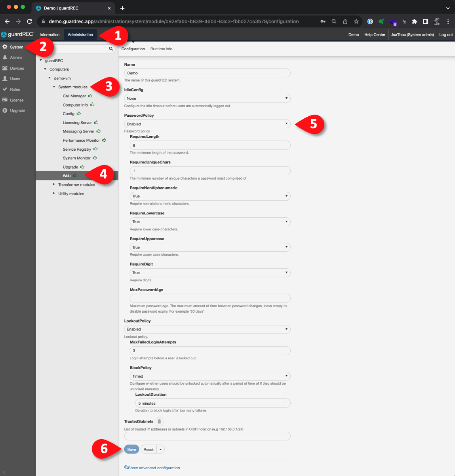Click the Save button
This screenshot has width=455, height=476.
tap(131, 449)
